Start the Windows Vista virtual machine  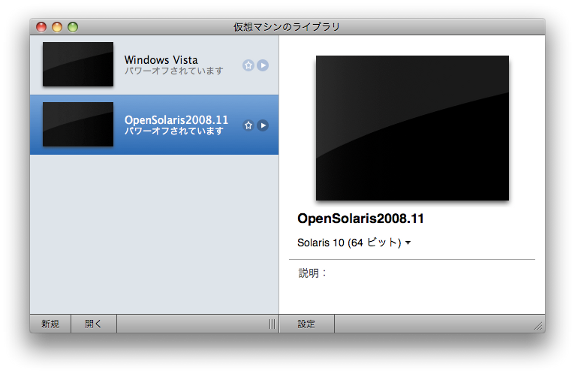tap(263, 65)
